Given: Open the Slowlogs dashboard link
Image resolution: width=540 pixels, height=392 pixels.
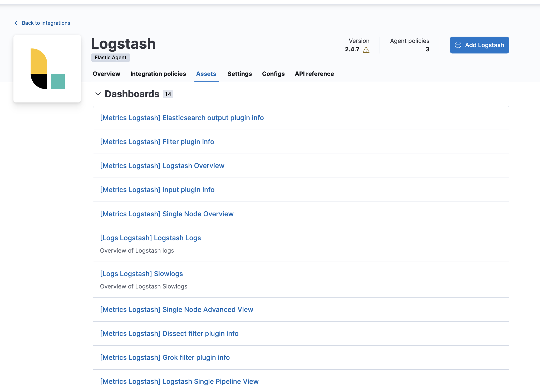Looking at the screenshot, I should [141, 274].
